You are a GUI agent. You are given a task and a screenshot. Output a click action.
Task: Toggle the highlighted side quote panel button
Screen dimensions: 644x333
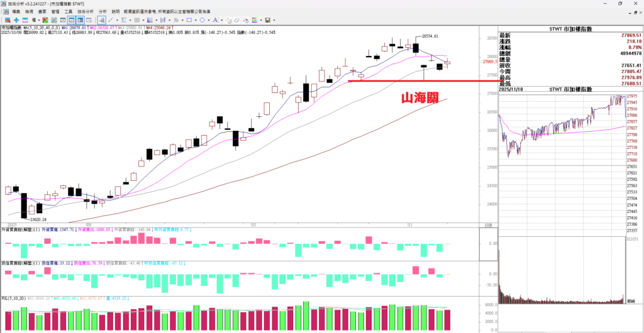80,20
